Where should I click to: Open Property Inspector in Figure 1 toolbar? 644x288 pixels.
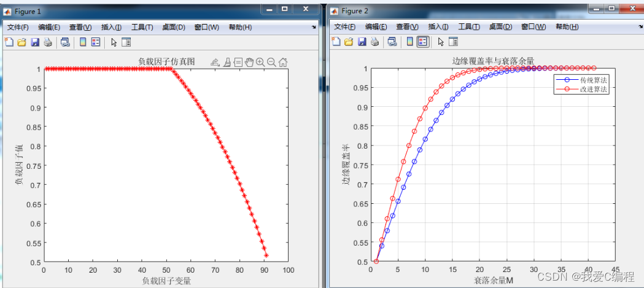126,42
